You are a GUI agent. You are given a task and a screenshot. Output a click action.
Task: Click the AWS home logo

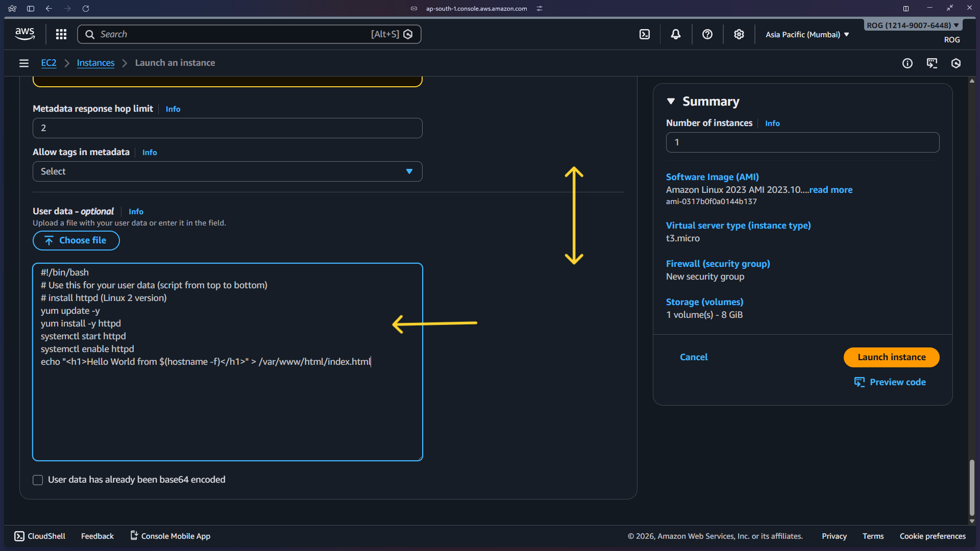click(24, 34)
